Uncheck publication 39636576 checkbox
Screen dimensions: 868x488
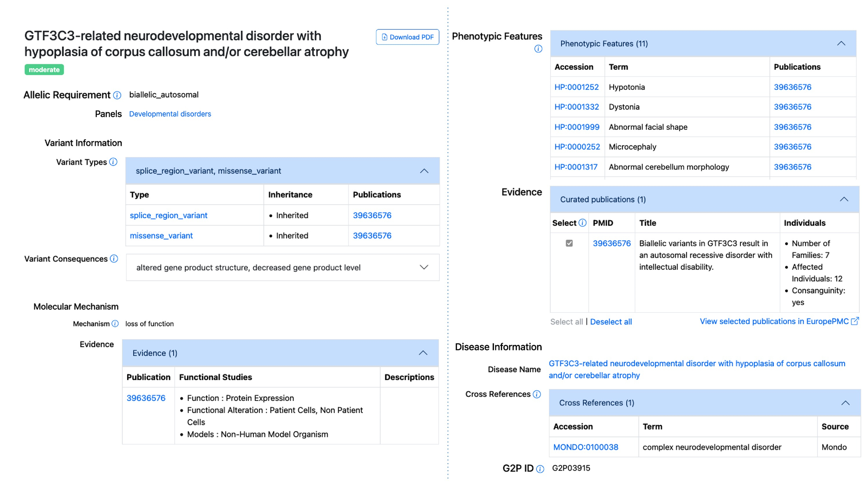(x=569, y=243)
